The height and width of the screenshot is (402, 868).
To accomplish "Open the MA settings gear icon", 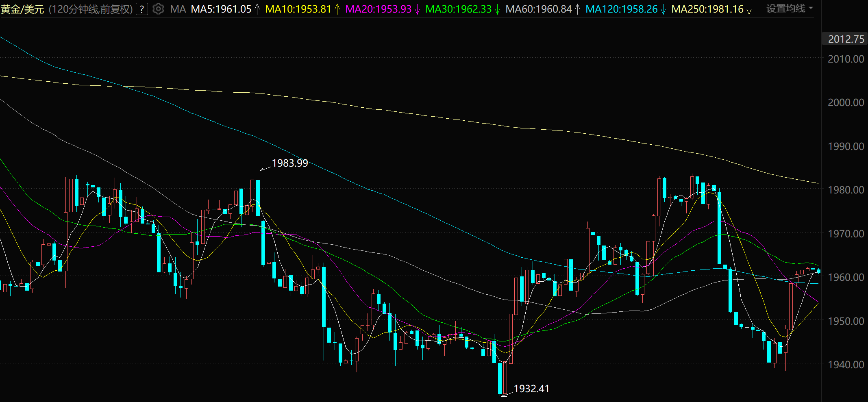I will 158,9.
